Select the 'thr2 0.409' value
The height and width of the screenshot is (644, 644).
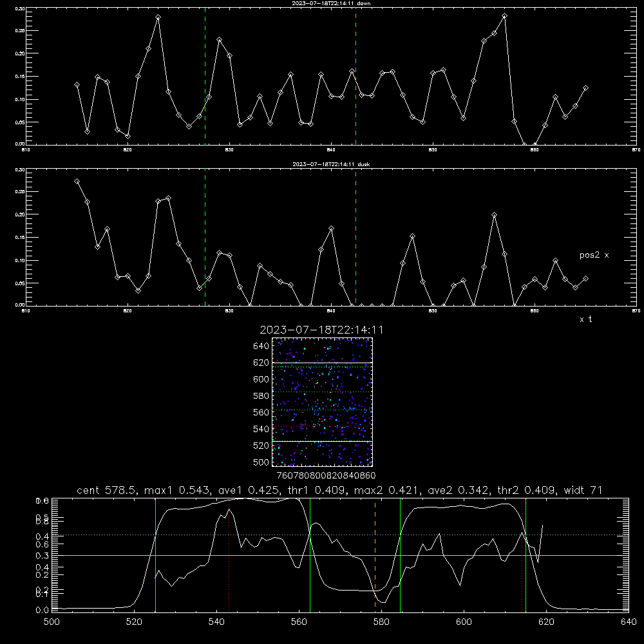(x=526, y=490)
